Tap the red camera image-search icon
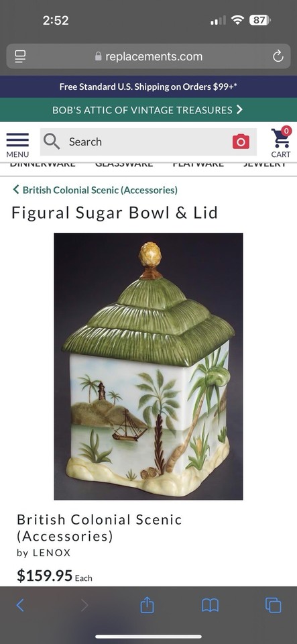The width and height of the screenshot is (297, 644). (x=241, y=142)
